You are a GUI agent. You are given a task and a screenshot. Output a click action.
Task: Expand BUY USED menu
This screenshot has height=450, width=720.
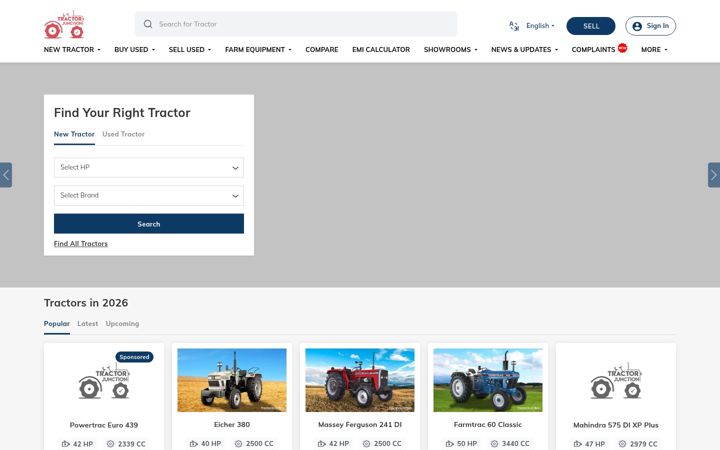point(135,50)
